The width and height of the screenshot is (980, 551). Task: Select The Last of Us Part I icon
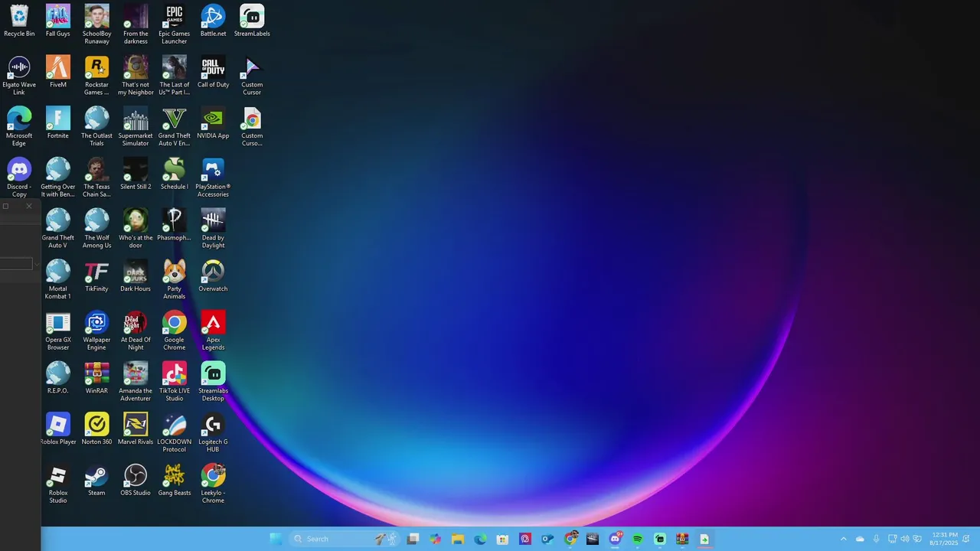click(x=174, y=76)
